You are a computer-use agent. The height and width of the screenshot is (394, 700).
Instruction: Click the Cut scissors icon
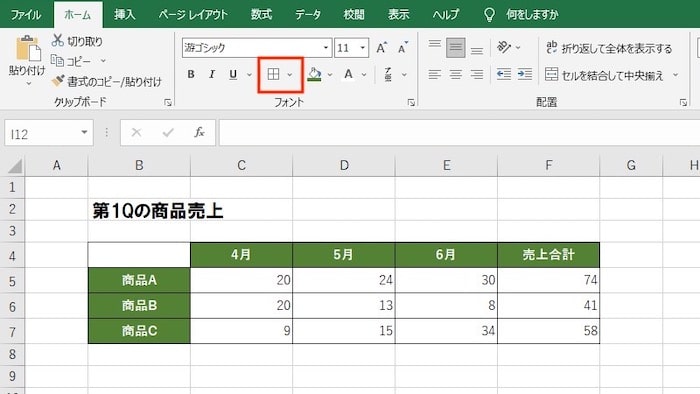click(58, 41)
